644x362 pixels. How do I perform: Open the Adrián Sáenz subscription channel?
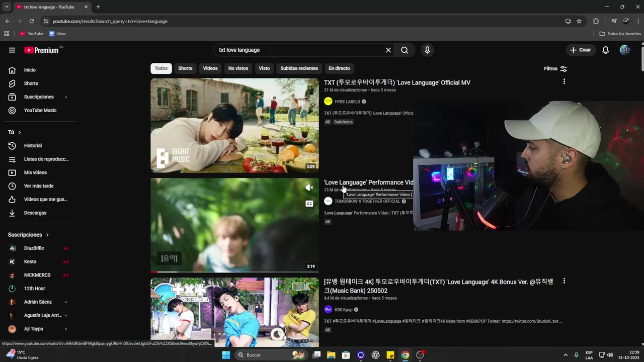38,302
